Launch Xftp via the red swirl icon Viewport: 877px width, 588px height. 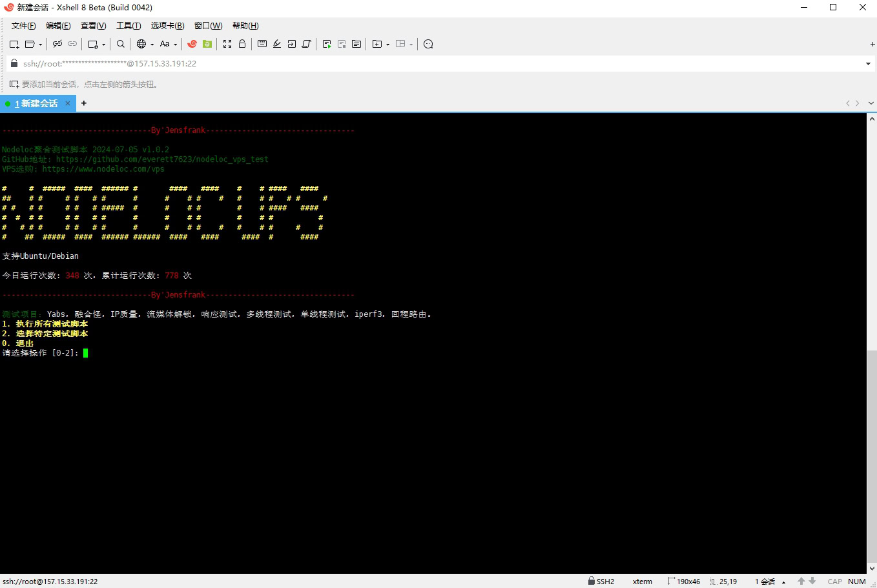192,44
